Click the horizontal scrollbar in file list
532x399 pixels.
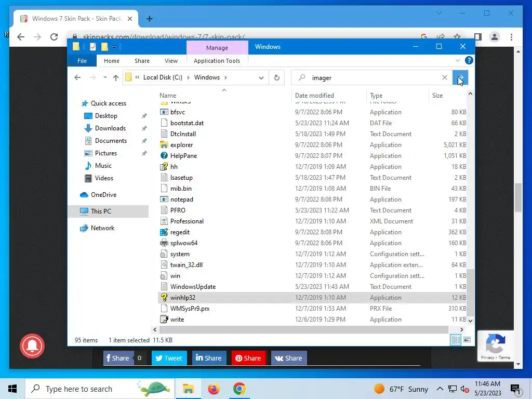(x=304, y=329)
